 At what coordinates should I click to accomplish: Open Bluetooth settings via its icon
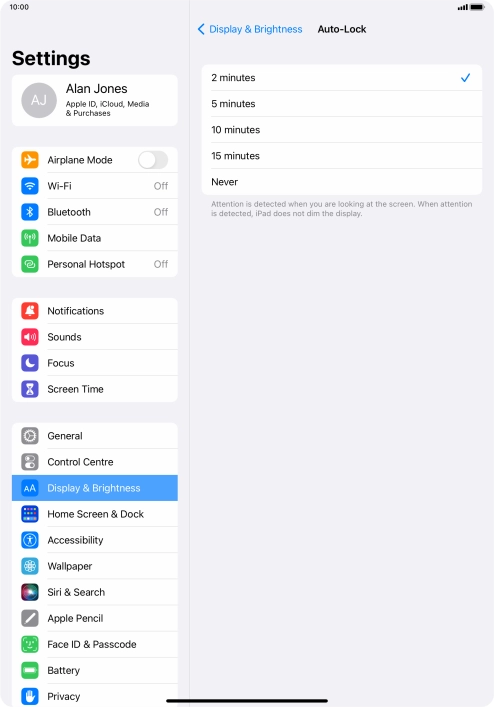pos(30,212)
